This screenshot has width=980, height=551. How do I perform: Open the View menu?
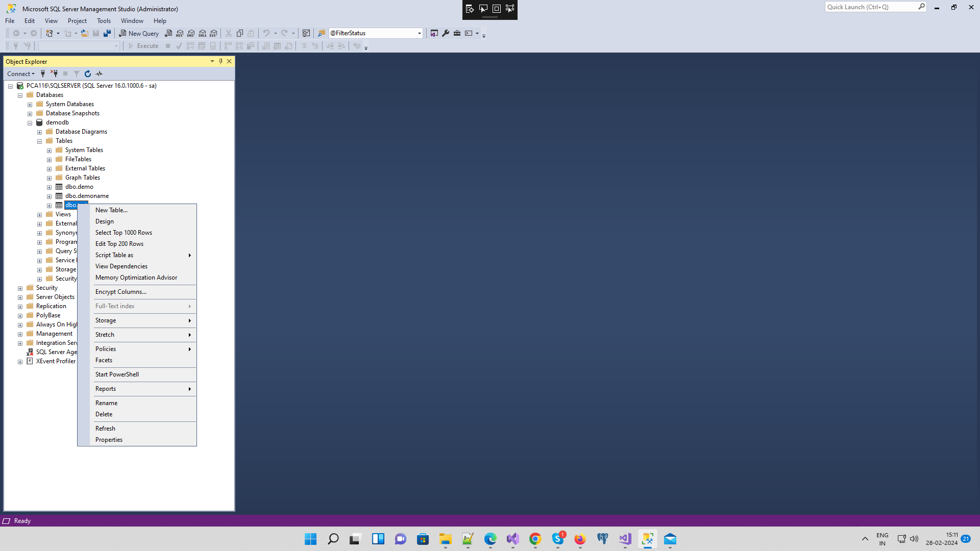(x=51, y=21)
